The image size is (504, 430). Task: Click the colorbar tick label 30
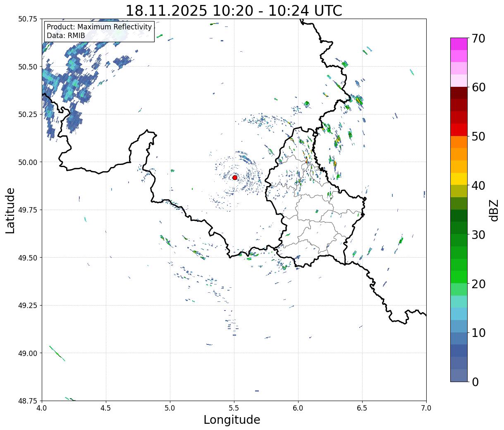pos(478,234)
